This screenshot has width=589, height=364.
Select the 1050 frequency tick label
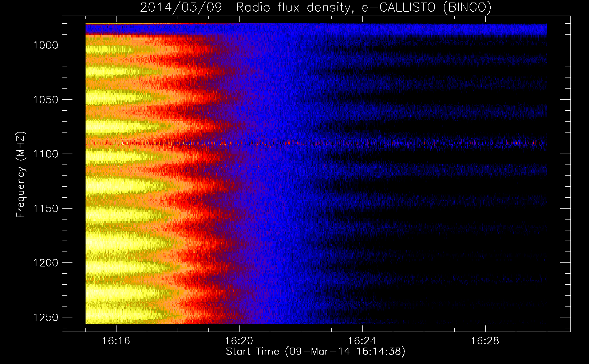point(46,100)
